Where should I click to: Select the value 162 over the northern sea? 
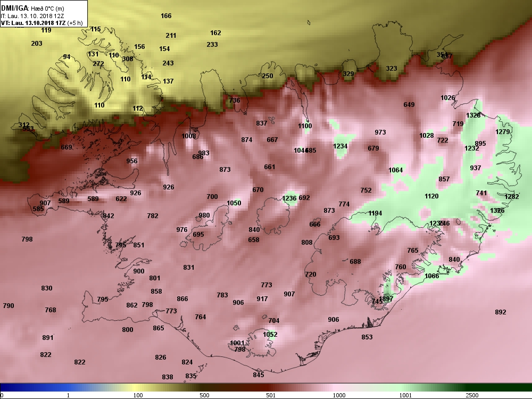click(215, 33)
